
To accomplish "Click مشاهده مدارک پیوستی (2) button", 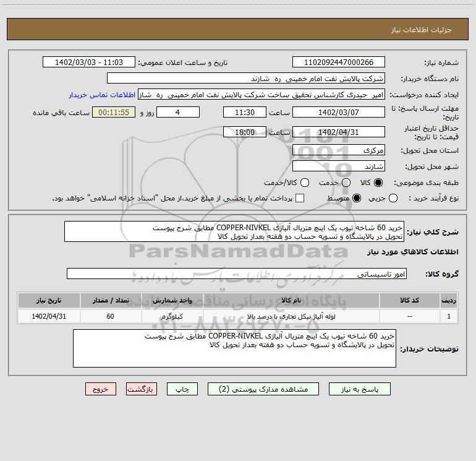I will [263, 389].
